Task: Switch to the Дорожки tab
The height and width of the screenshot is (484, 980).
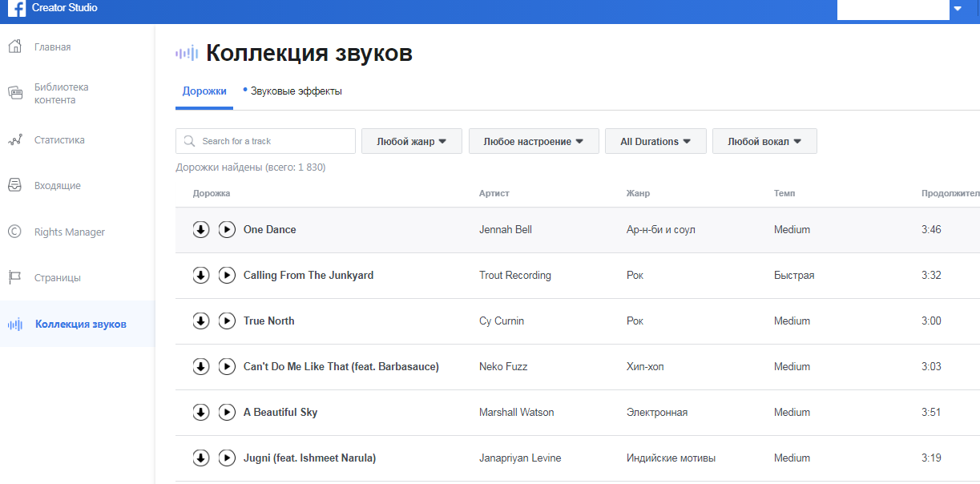Action: [x=204, y=91]
